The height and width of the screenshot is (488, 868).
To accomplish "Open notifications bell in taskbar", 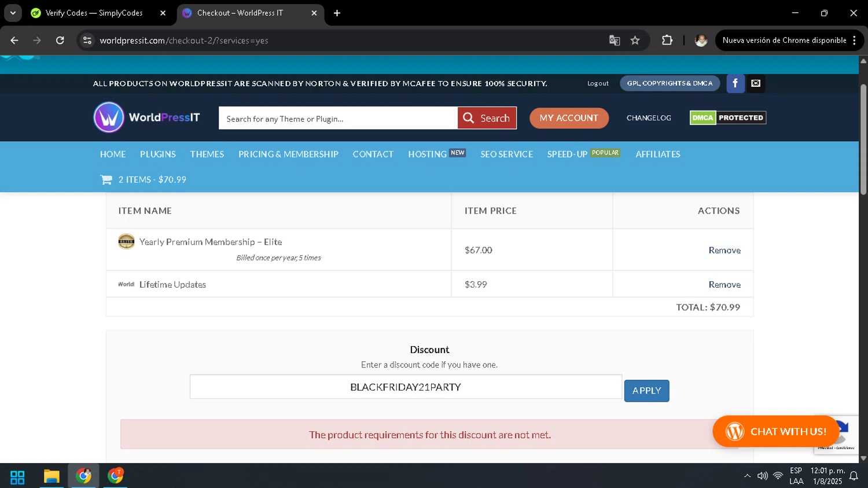I will [854, 476].
